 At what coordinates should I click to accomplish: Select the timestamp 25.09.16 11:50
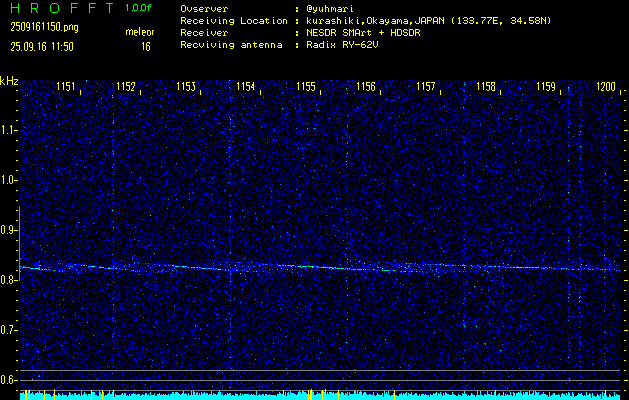42,47
